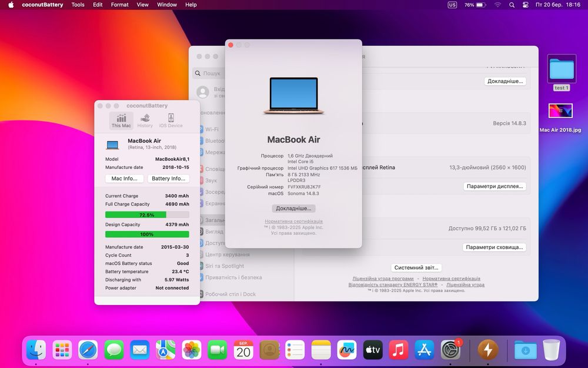Select the This Mac tab in coconutBattery
Image resolution: width=588 pixels, height=368 pixels.
[121, 121]
